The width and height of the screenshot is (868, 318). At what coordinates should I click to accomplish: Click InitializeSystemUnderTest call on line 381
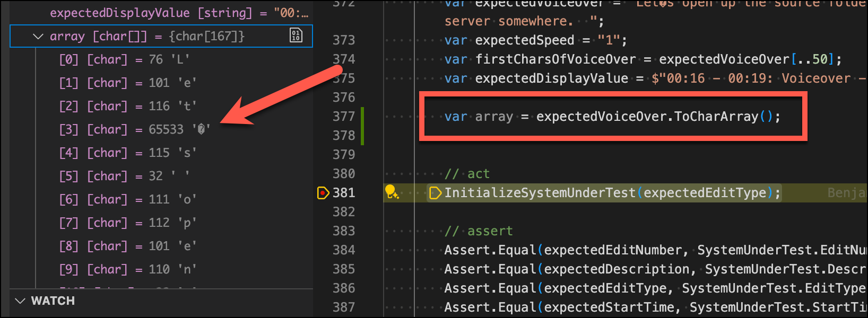click(x=540, y=193)
